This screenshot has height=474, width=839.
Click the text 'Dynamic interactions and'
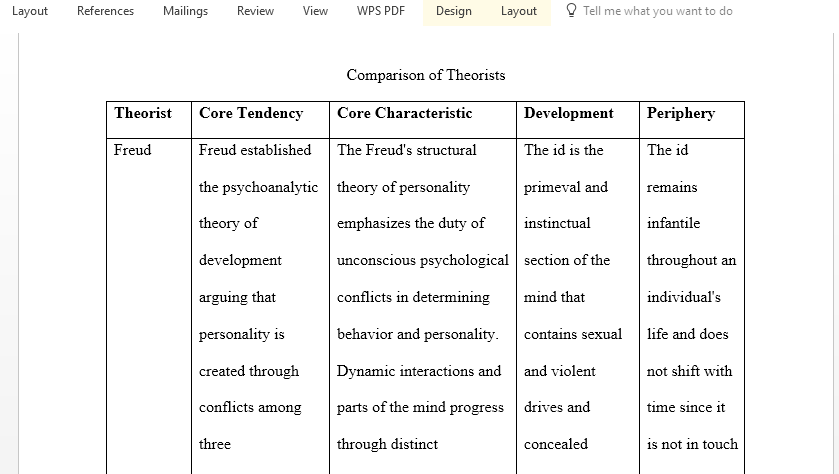419,371
